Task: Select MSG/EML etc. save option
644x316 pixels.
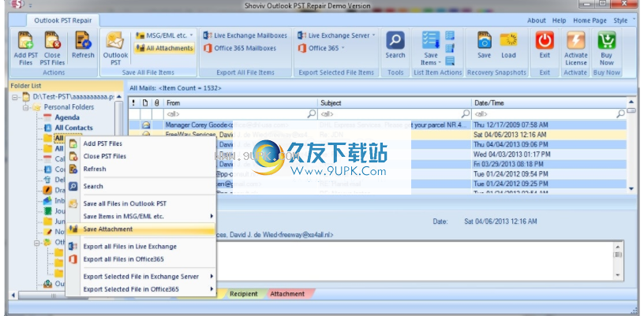Action: [x=164, y=35]
